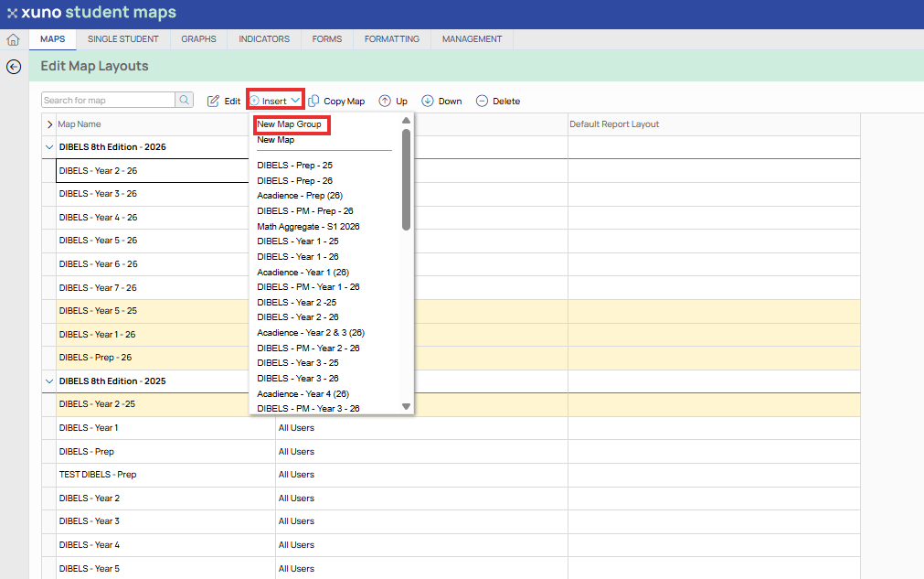924x579 pixels.
Task: Click the Delete minus icon
Action: (x=482, y=101)
